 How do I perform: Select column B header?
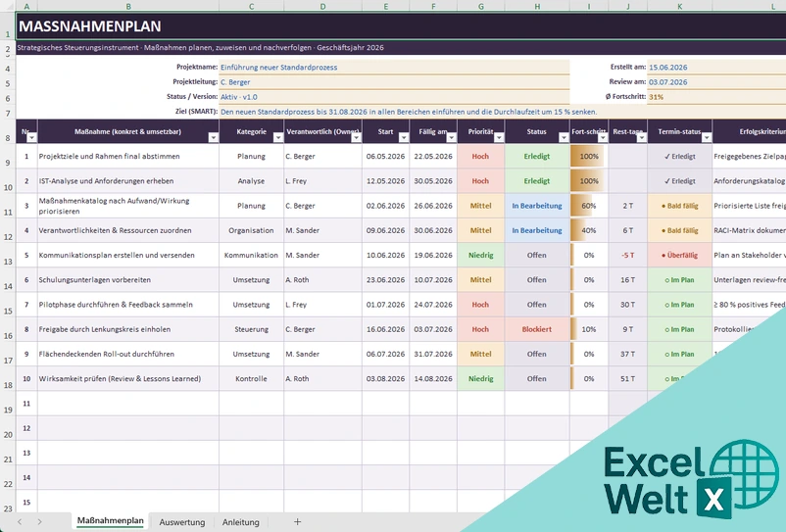[x=128, y=6]
